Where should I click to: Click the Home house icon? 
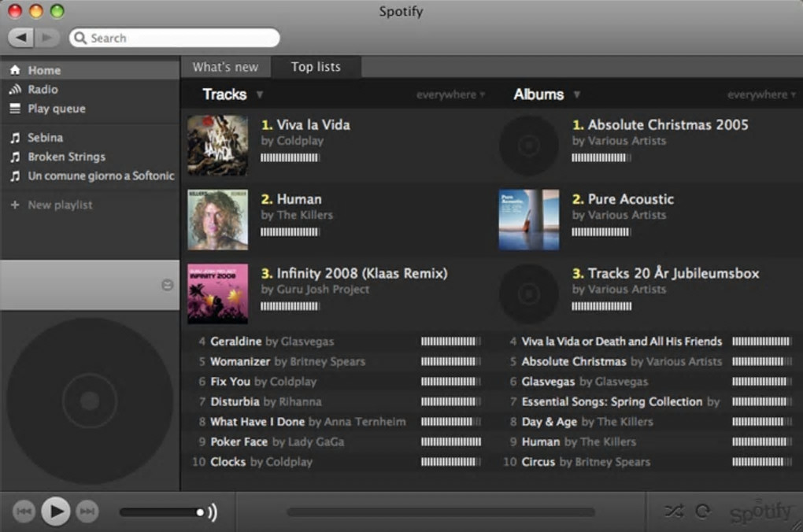click(x=16, y=70)
